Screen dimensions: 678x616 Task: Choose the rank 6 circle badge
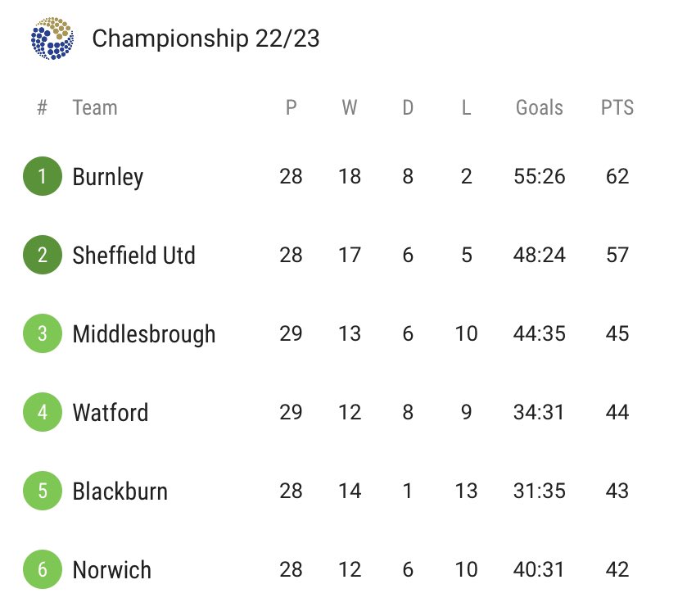coord(43,569)
